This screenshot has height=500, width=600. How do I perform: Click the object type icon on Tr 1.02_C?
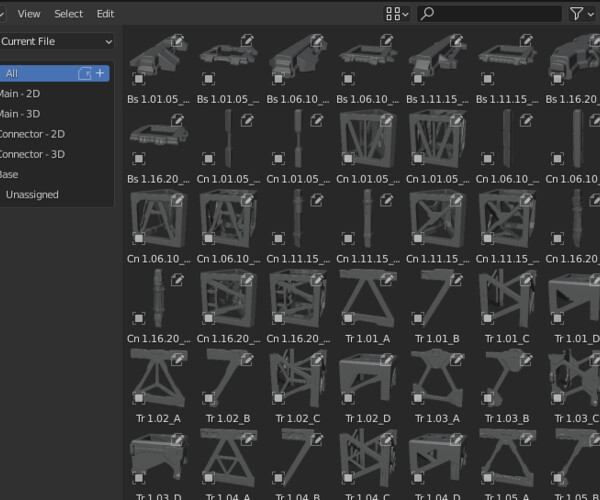[x=278, y=398]
